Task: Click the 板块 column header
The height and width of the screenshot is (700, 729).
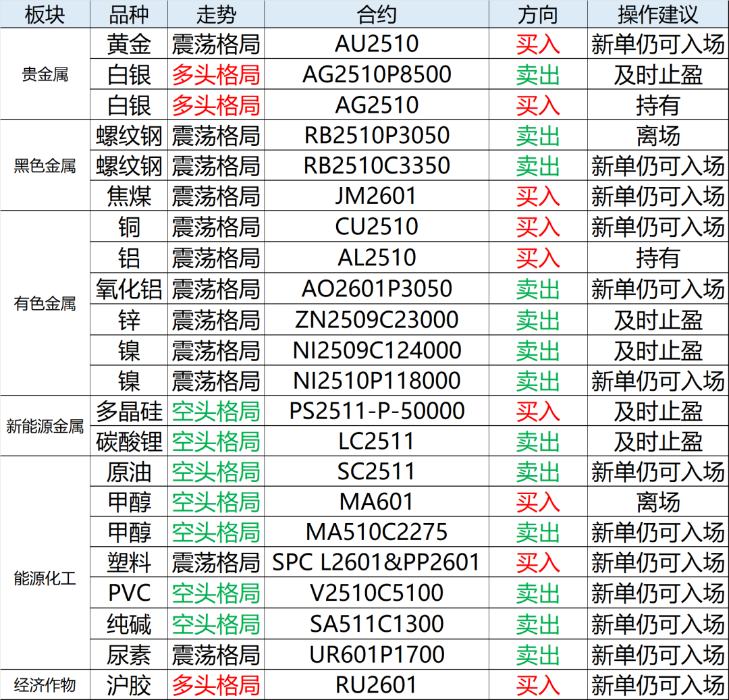Action: (45, 14)
